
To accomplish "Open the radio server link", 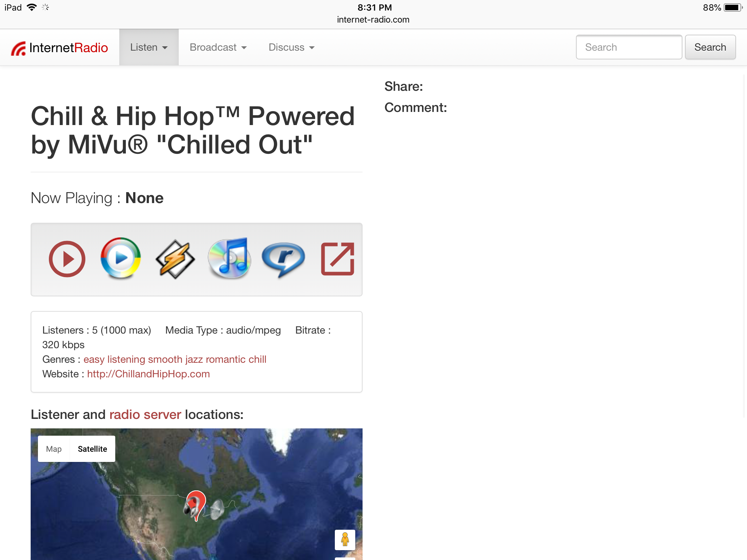I will click(145, 415).
